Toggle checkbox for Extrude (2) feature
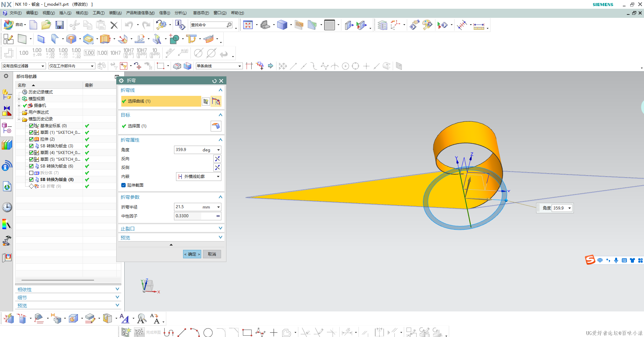644x337 pixels. pyautogui.click(x=31, y=139)
